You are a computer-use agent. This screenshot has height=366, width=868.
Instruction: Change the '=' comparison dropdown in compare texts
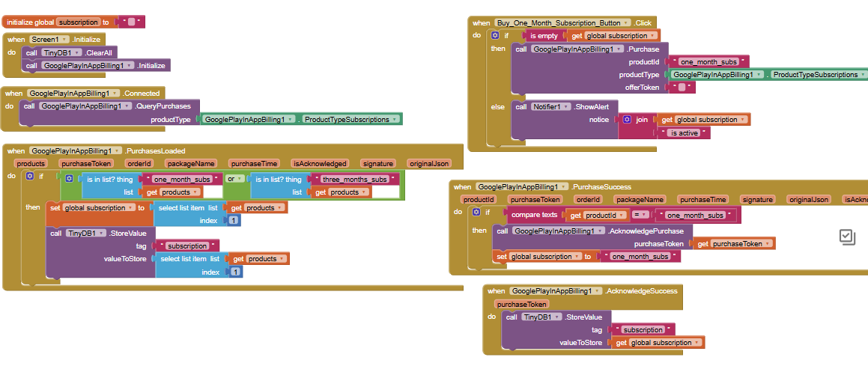pyautogui.click(x=640, y=215)
